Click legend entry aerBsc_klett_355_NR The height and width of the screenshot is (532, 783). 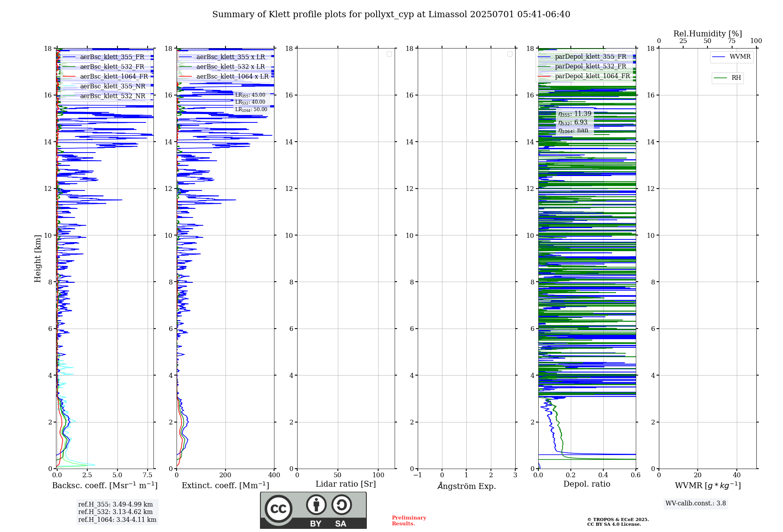coord(104,86)
